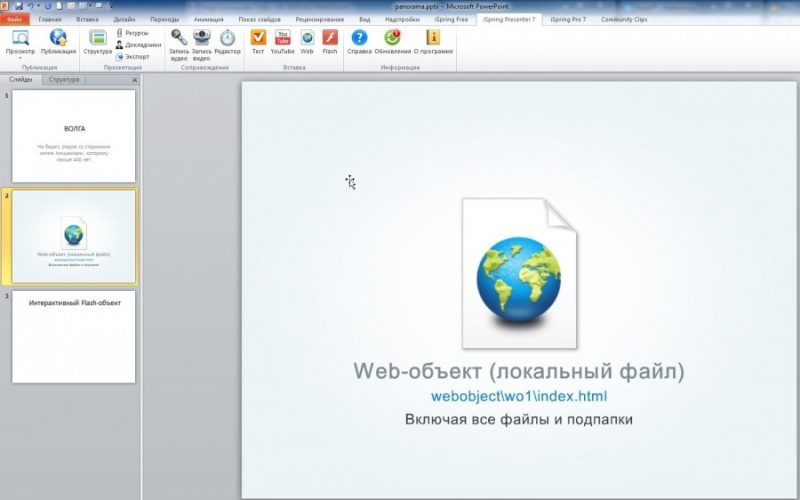Open О программе info
This screenshot has width=800, height=500.
(433, 42)
